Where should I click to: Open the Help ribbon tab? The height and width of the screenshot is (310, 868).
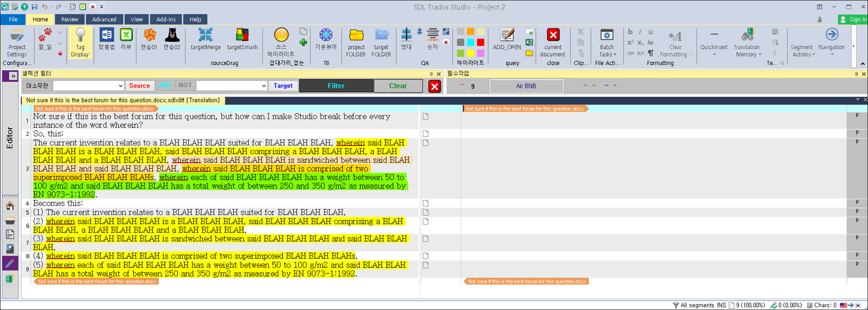coord(195,19)
